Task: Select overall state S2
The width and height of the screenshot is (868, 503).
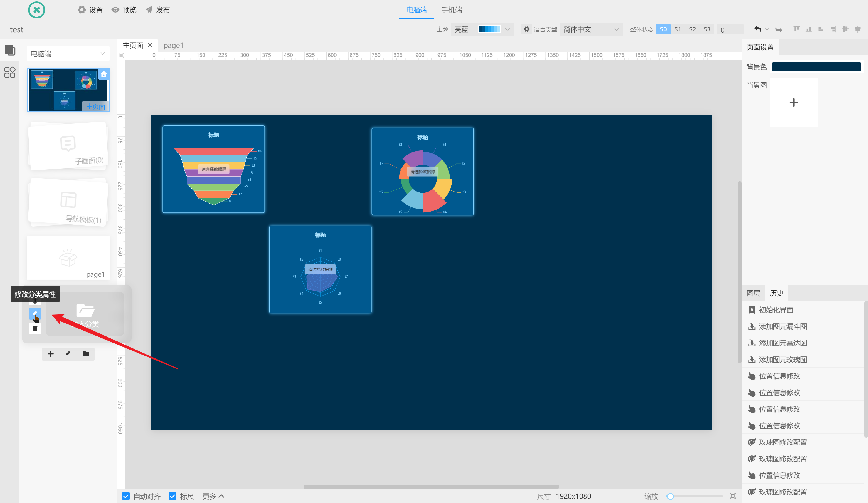Action: click(692, 29)
